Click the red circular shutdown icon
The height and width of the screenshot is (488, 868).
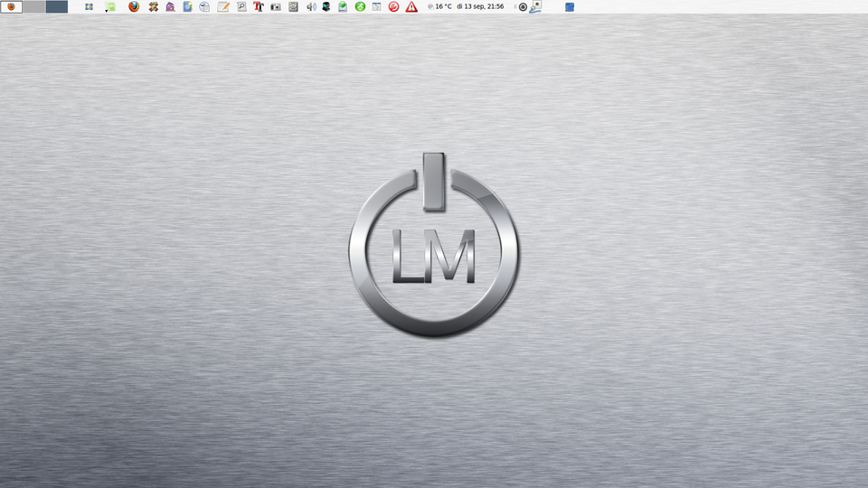point(393,6)
